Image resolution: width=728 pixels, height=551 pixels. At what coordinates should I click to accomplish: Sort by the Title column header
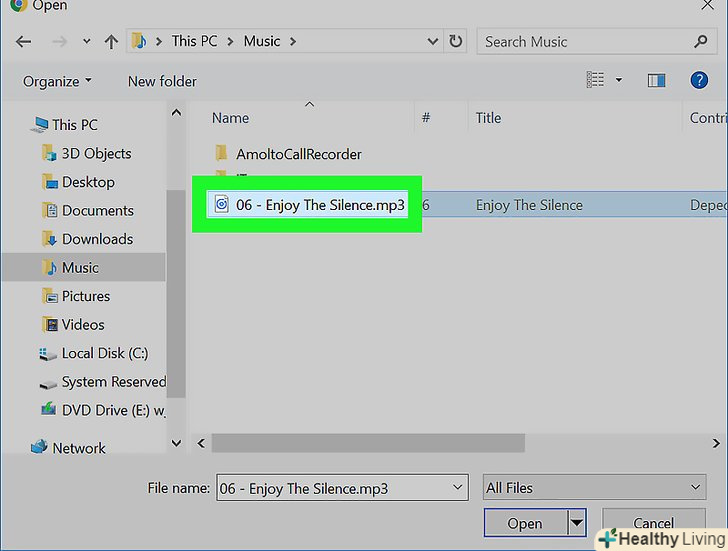[488, 118]
